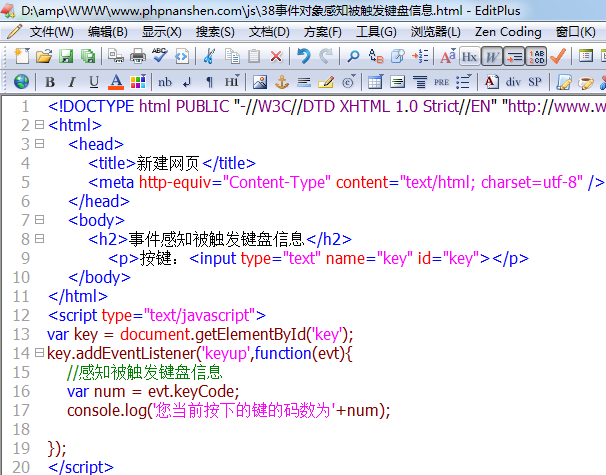Paste from clipboard icon
Screen dimensions: 606x475
pyautogui.click(x=254, y=56)
